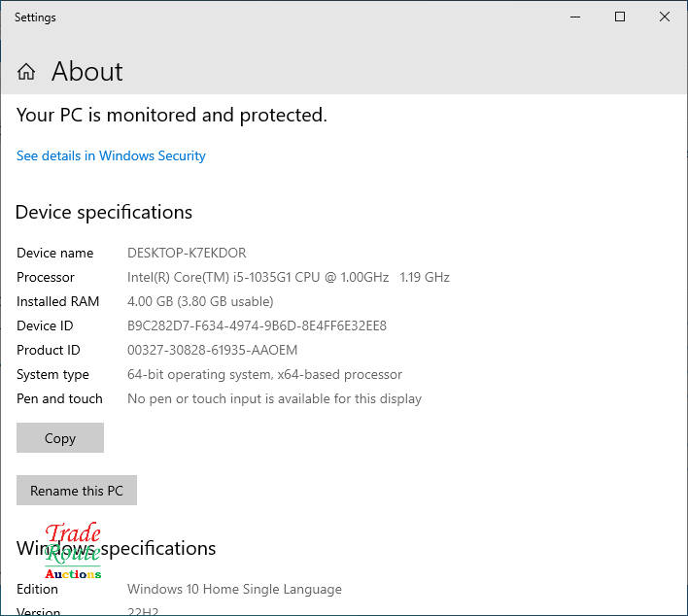This screenshot has width=688, height=616.
Task: Click the Trade Route Auctions logo
Action: 73,552
